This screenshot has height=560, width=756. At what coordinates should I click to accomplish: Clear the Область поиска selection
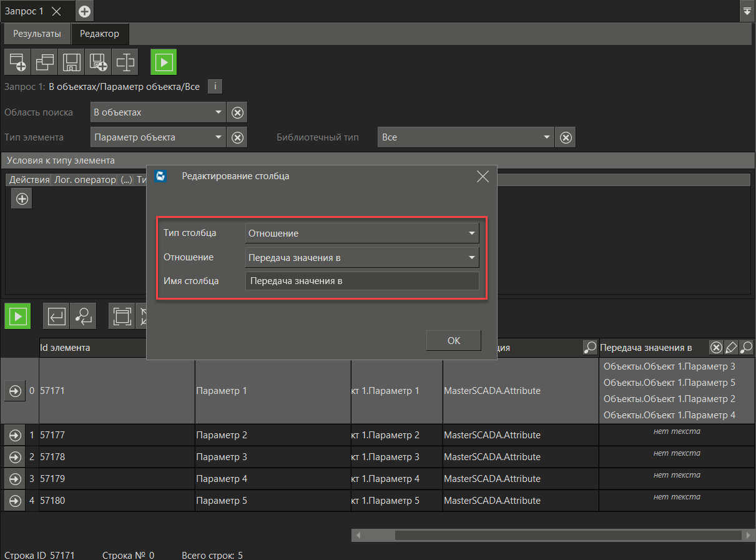237,113
